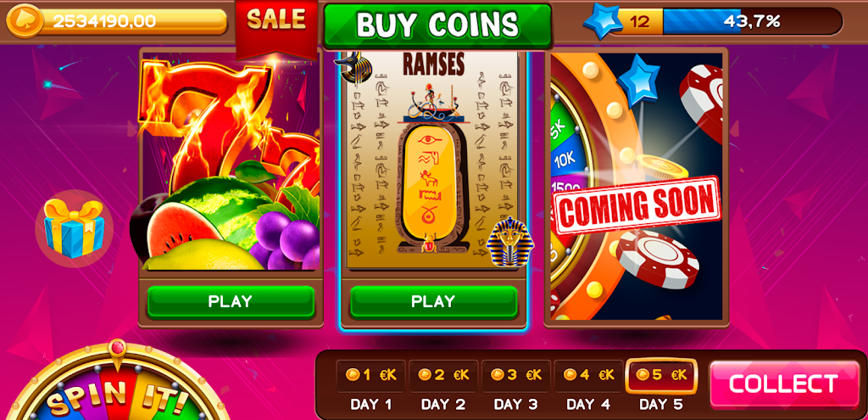
Task: Click the scarab beetle under the cartouche
Action: click(429, 244)
